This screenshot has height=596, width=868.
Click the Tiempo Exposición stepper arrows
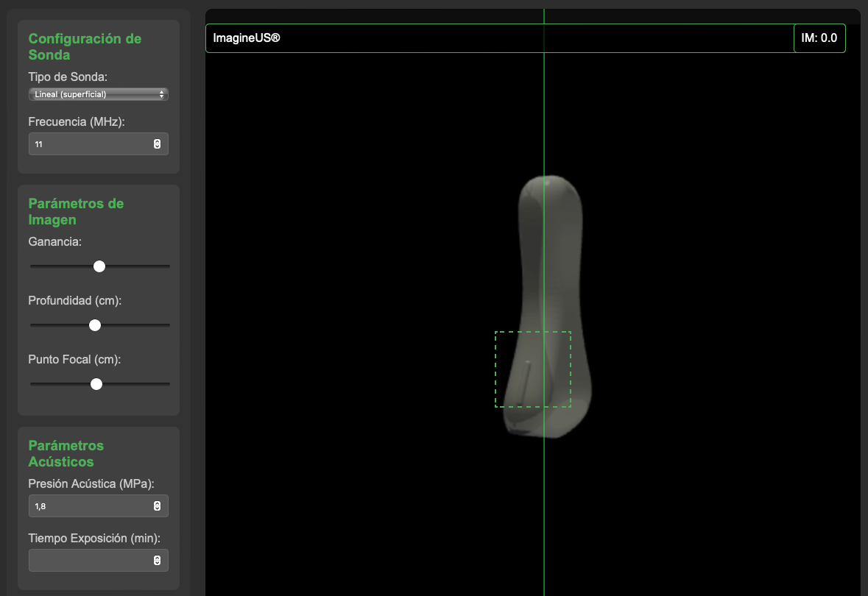click(x=157, y=561)
